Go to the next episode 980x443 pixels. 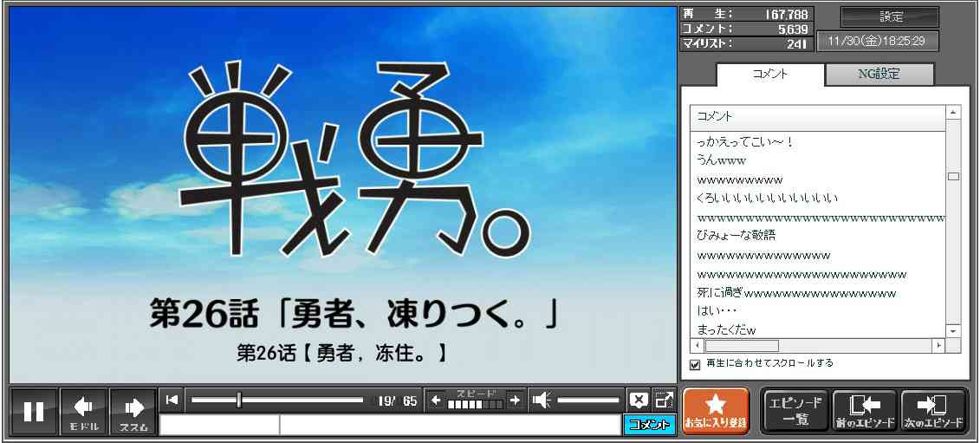pyautogui.click(x=933, y=411)
